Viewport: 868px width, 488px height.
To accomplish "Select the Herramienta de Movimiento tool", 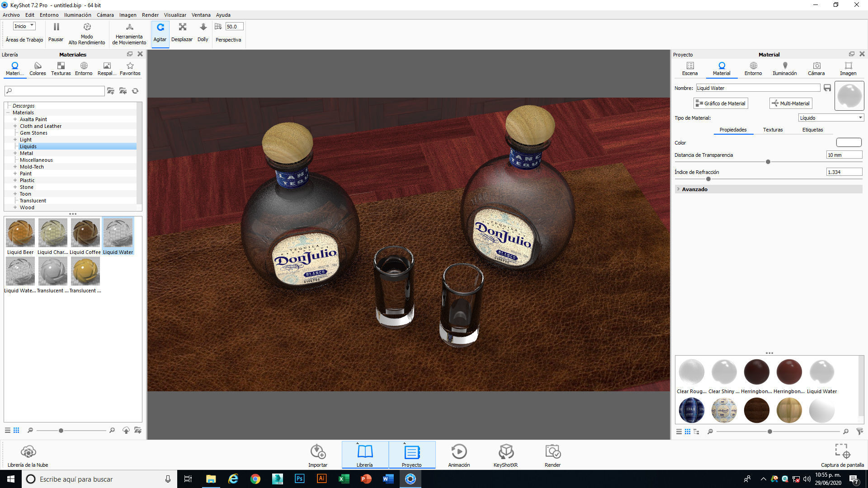I will pyautogui.click(x=129, y=27).
